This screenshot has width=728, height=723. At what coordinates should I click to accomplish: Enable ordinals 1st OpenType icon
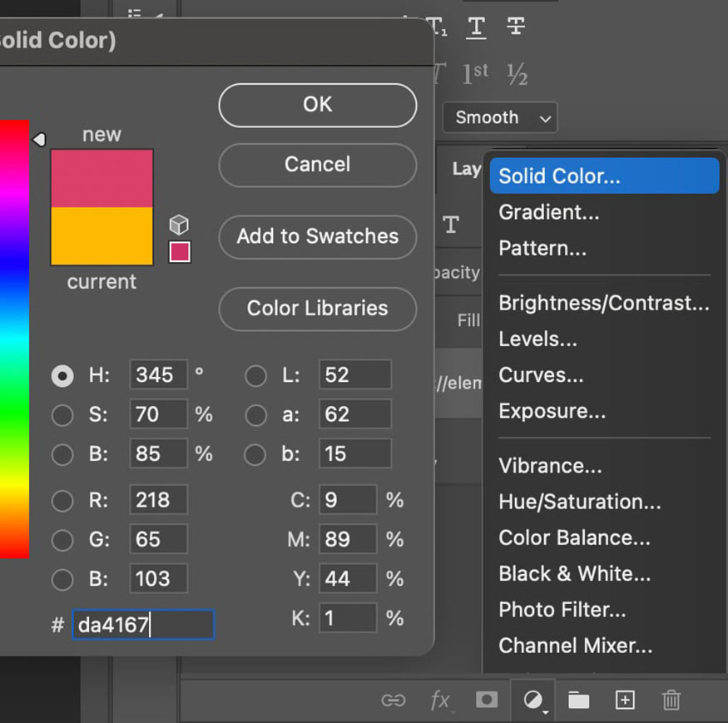click(475, 74)
